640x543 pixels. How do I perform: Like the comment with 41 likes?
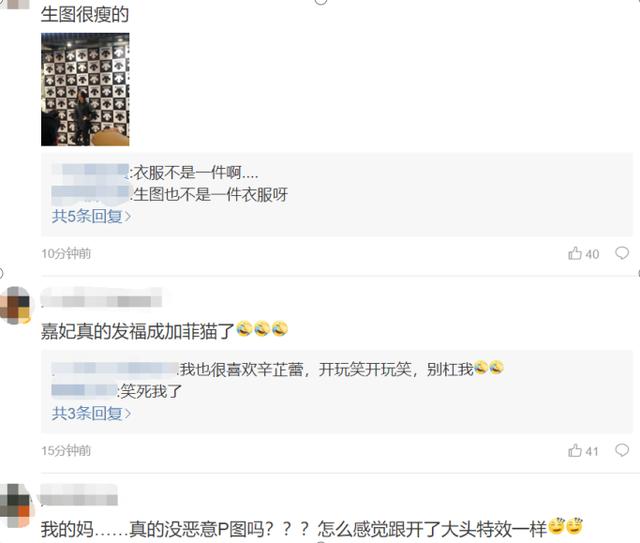pos(583,451)
